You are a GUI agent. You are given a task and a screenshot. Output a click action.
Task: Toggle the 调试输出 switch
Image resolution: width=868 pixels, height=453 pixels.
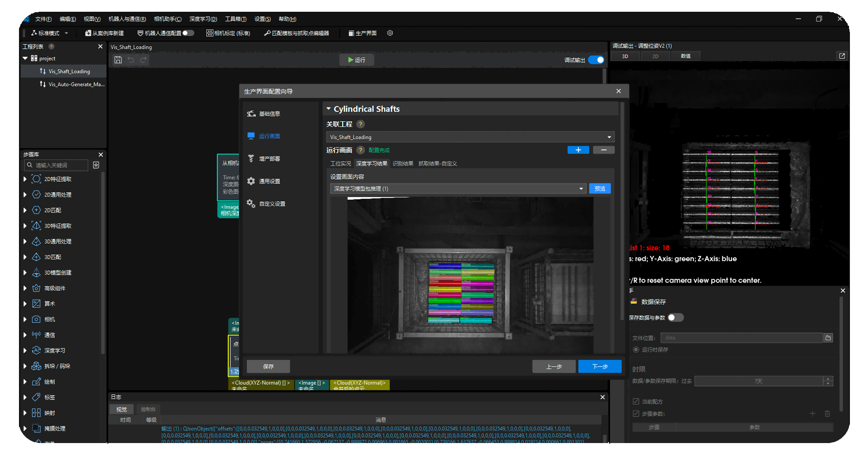(x=596, y=60)
